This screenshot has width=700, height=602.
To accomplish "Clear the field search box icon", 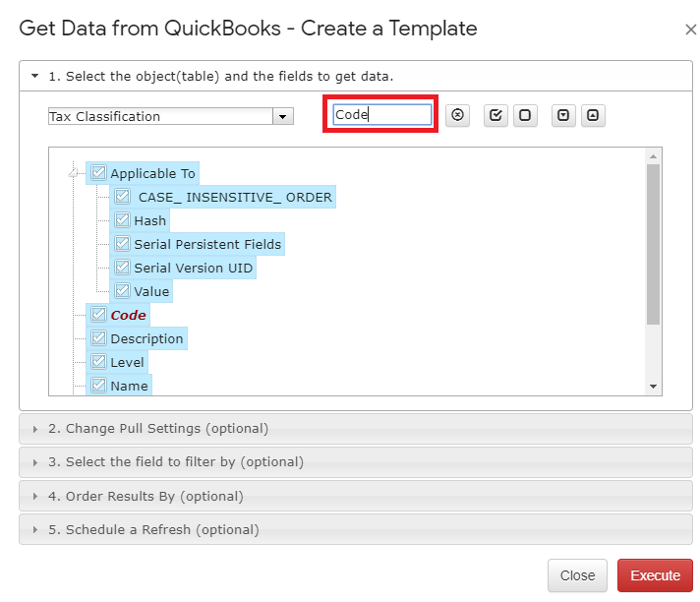I will tap(457, 115).
